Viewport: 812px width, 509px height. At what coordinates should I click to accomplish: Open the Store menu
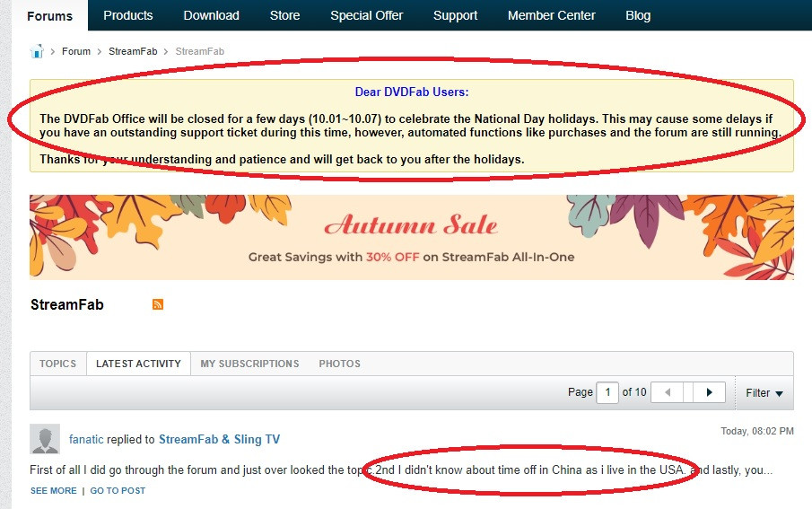284,15
